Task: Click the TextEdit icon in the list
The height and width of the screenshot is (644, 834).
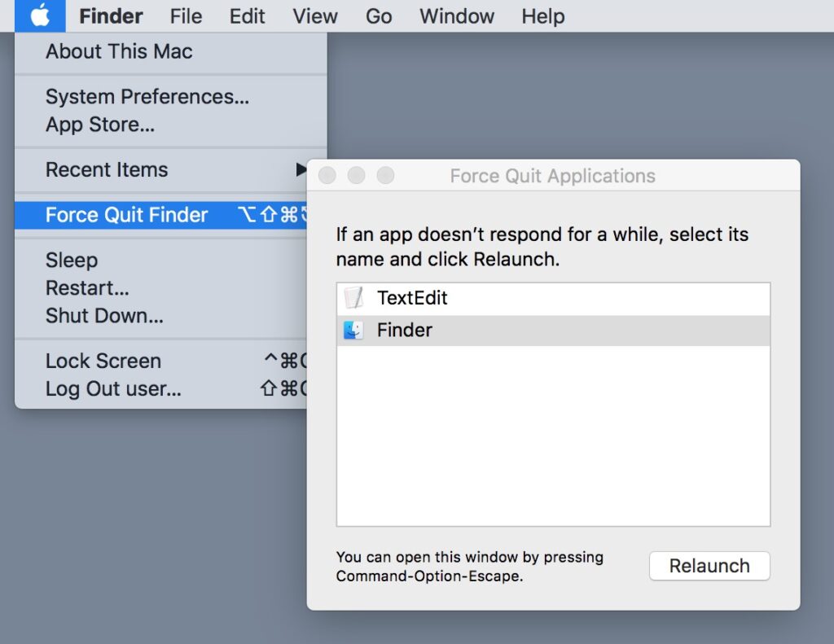Action: click(x=353, y=298)
